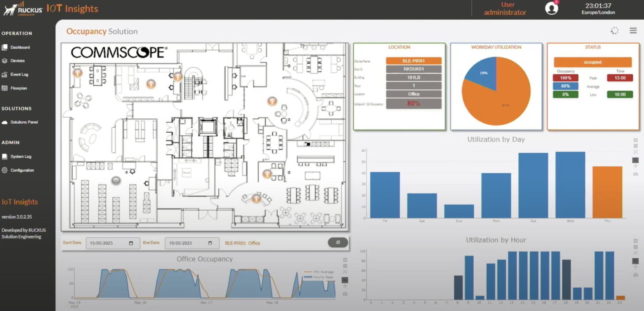The width and height of the screenshot is (644, 311).
Task: Toggle the Hourly Peak legend series
Action: click(x=318, y=277)
